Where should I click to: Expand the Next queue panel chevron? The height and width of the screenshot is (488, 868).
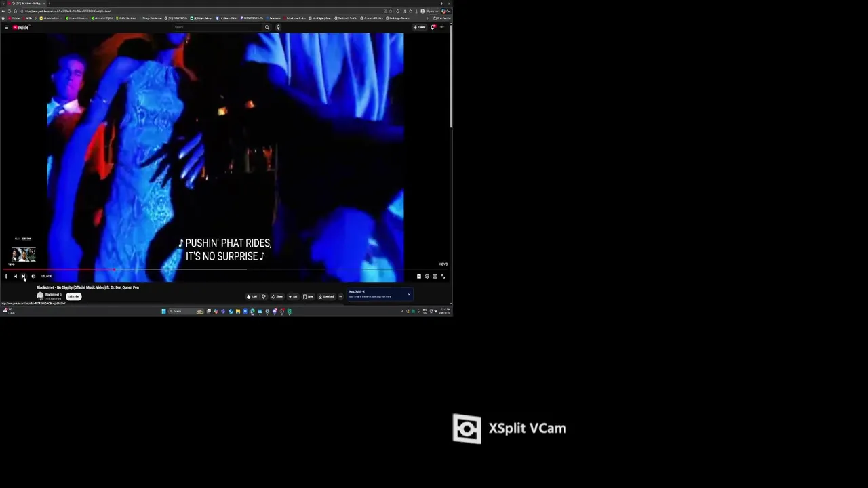408,294
